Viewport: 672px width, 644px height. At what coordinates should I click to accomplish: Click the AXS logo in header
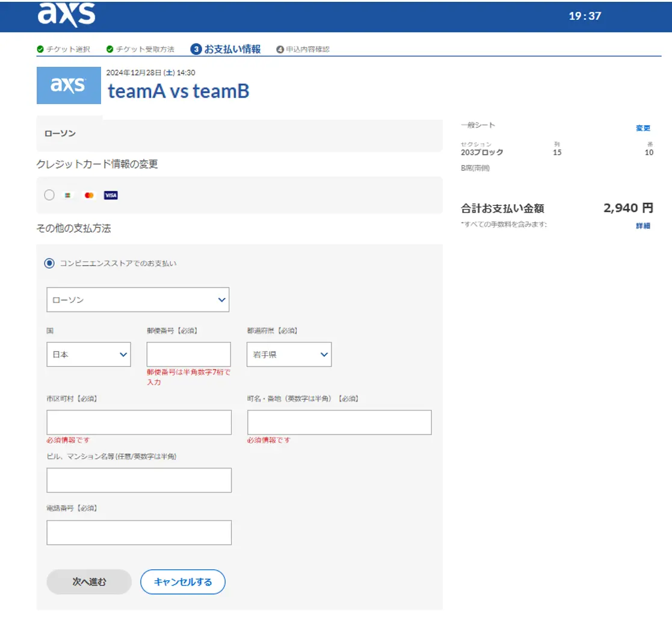coord(66,14)
